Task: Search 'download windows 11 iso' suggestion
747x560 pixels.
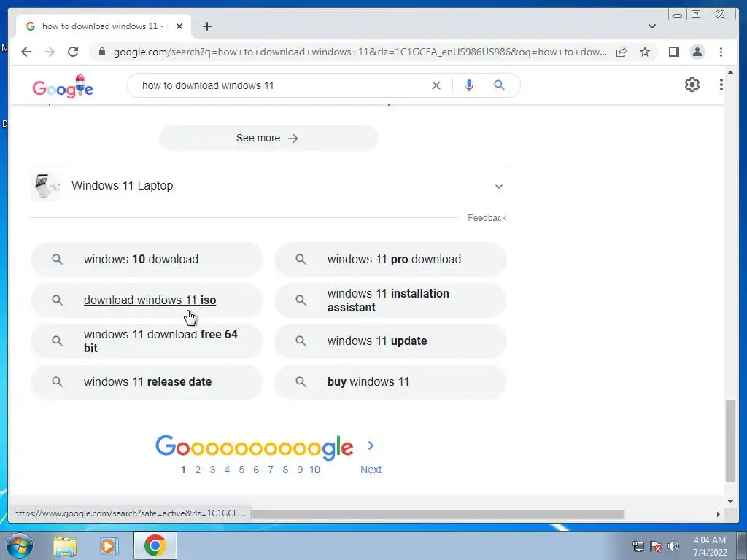Action: (146, 300)
